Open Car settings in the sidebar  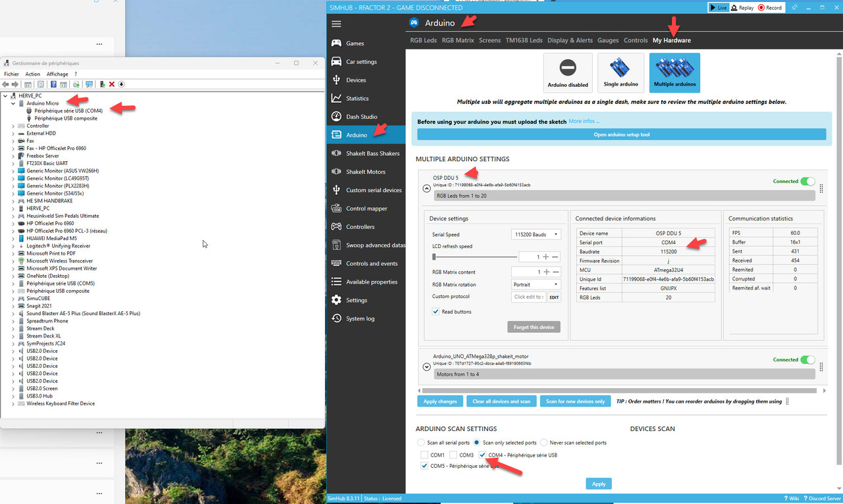tap(366, 62)
